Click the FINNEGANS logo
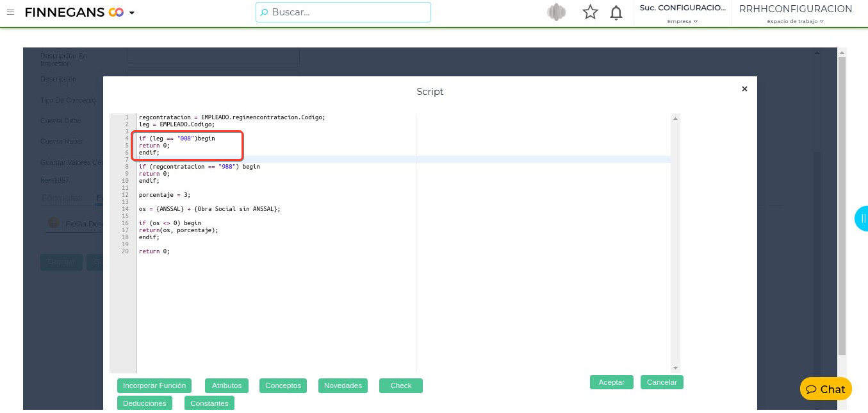The width and height of the screenshot is (868, 413). tap(74, 12)
